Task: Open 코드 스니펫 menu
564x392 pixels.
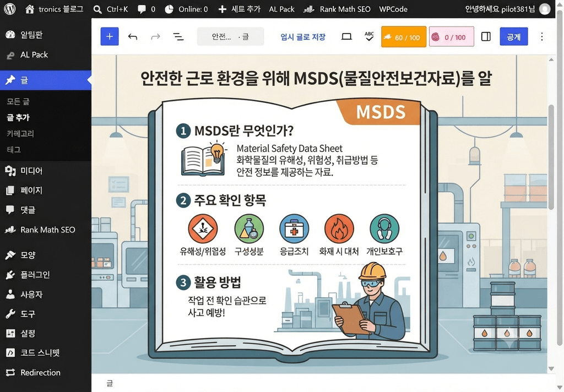Action: point(46,352)
